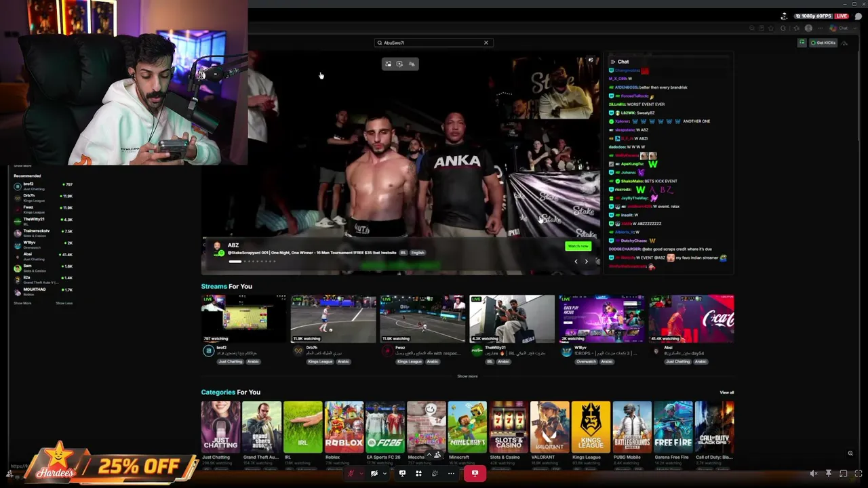This screenshot has width=868, height=488.
Task: Open Absi channel in Recommended list
Action: click(x=43, y=256)
